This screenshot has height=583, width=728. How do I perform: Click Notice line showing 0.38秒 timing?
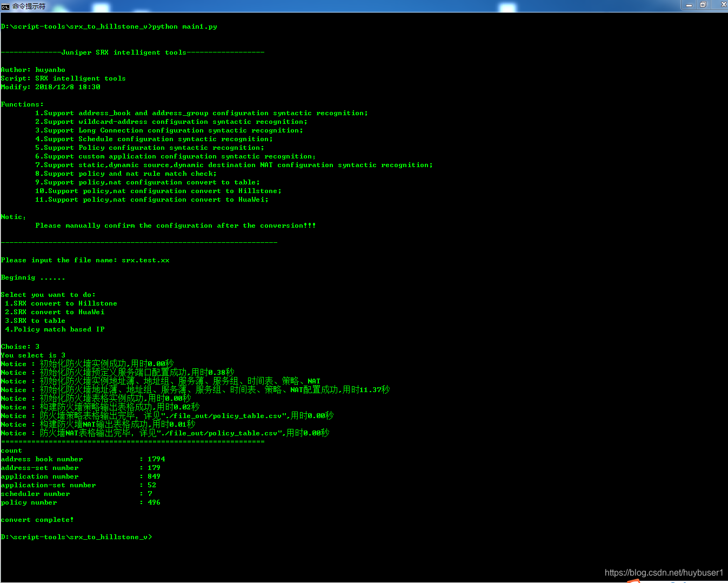(x=118, y=373)
